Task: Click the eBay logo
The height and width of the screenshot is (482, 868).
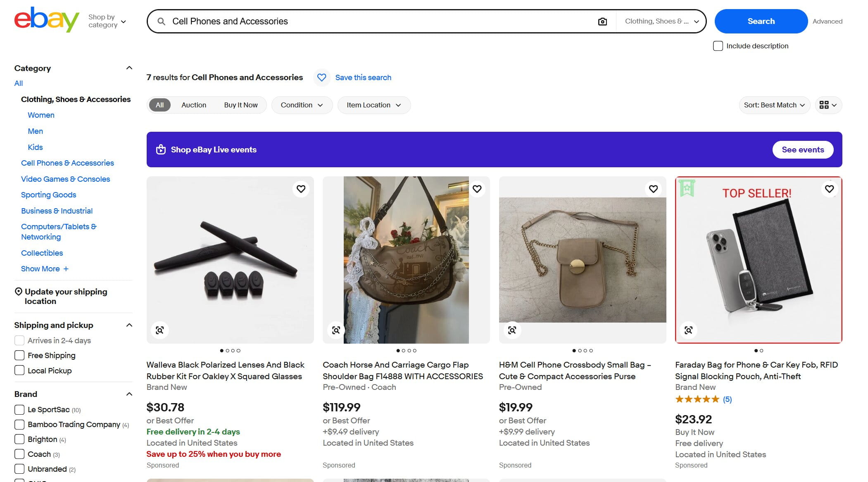Action: coord(47,19)
